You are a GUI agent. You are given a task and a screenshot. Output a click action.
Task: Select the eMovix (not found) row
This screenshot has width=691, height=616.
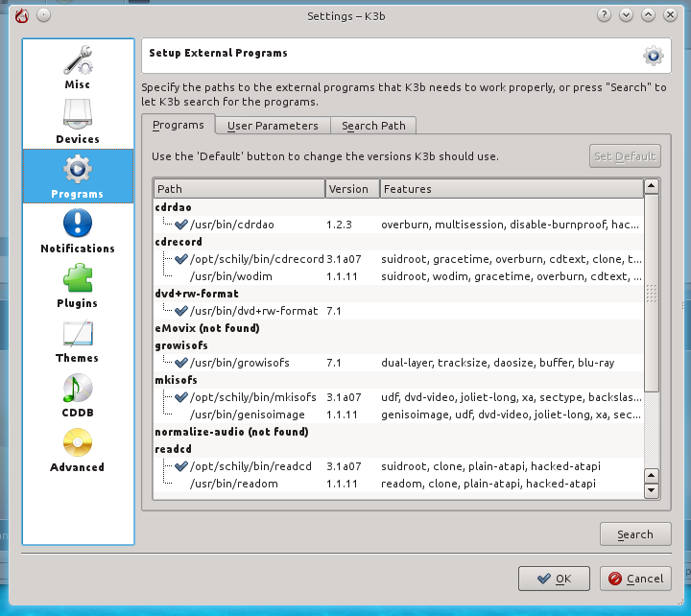pos(399,328)
